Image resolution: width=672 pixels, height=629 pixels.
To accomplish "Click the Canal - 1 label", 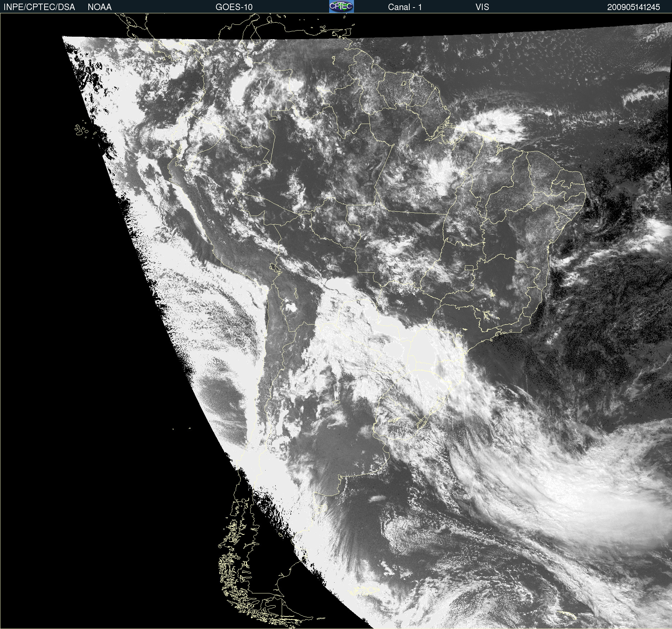I will click(405, 7).
